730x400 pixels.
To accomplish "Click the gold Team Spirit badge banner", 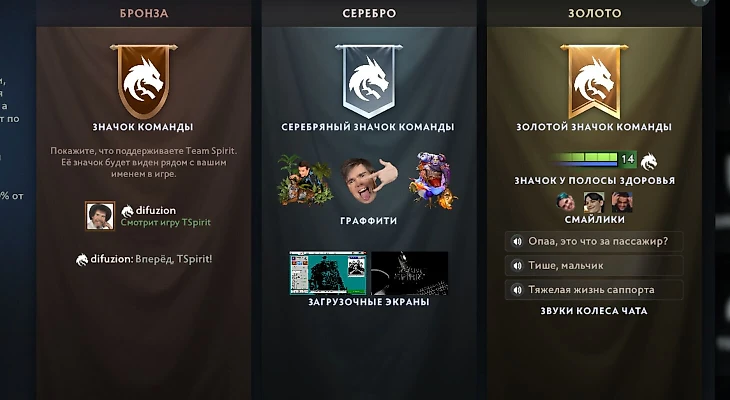I will (x=594, y=81).
